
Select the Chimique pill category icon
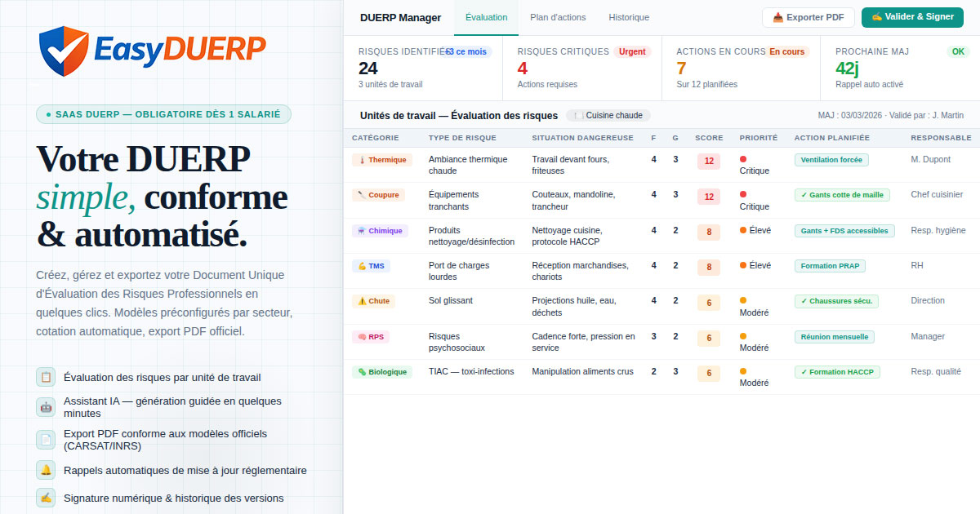[362, 230]
